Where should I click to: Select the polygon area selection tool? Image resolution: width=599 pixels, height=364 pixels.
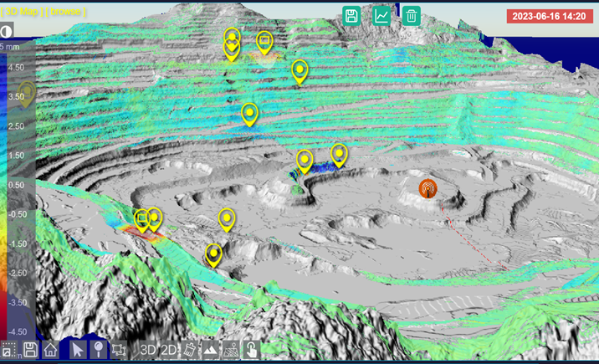[119, 350]
